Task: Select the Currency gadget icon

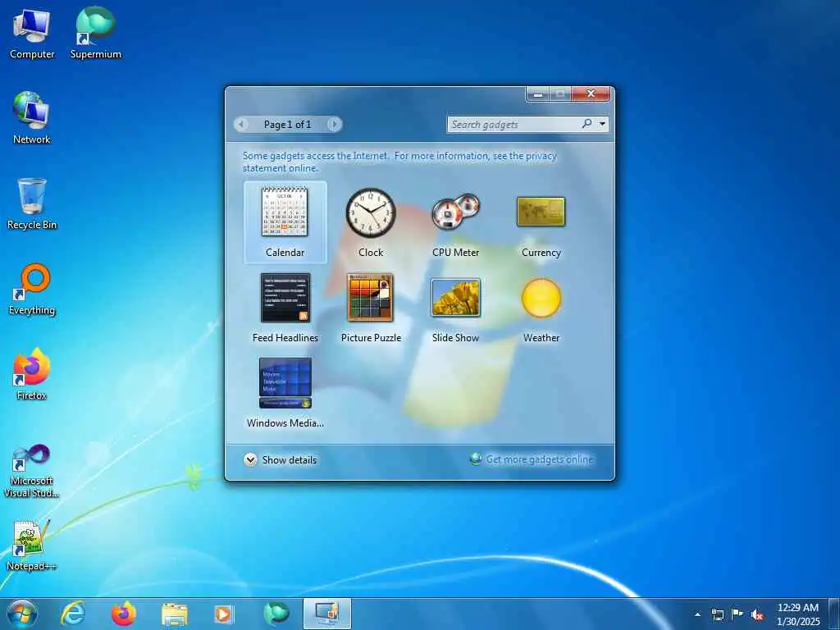Action: 541,212
